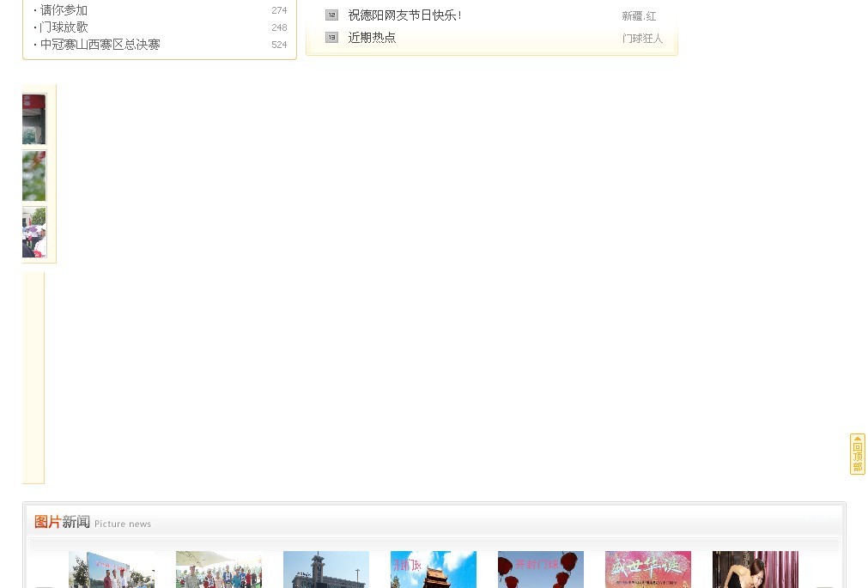This screenshot has width=868, height=588.
Task: Open the top left sidebar photo with red sign
Action: (34, 119)
